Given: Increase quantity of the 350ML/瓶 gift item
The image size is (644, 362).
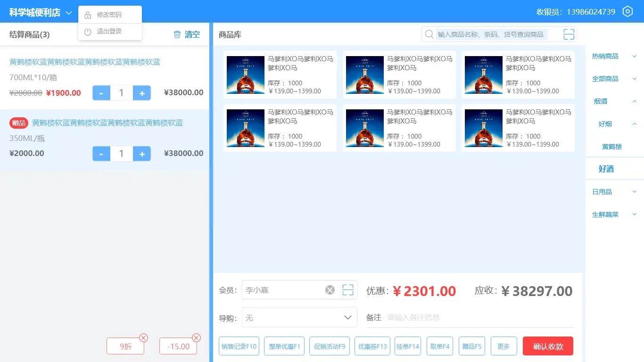Looking at the screenshot, I should tap(142, 154).
